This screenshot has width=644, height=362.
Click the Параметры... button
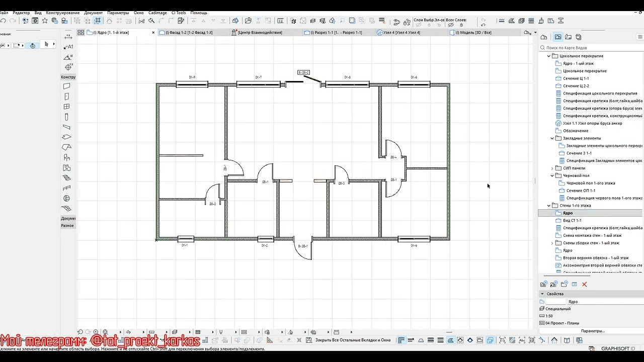593,331
